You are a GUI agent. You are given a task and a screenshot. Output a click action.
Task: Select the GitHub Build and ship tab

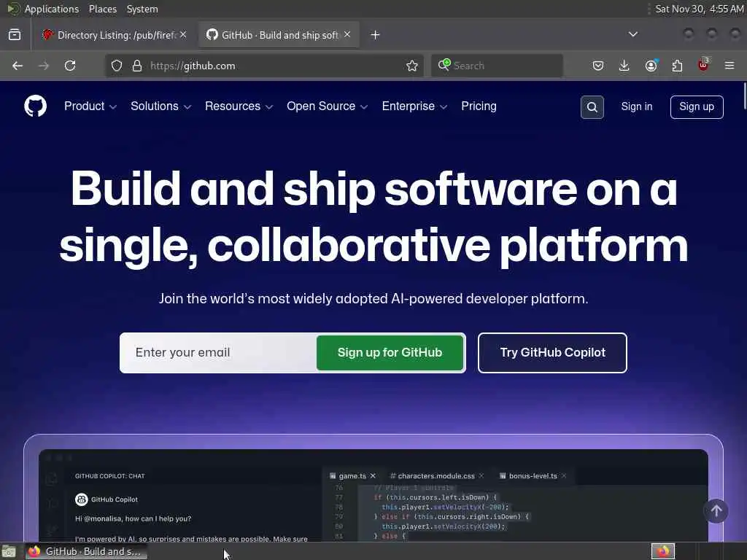click(279, 35)
